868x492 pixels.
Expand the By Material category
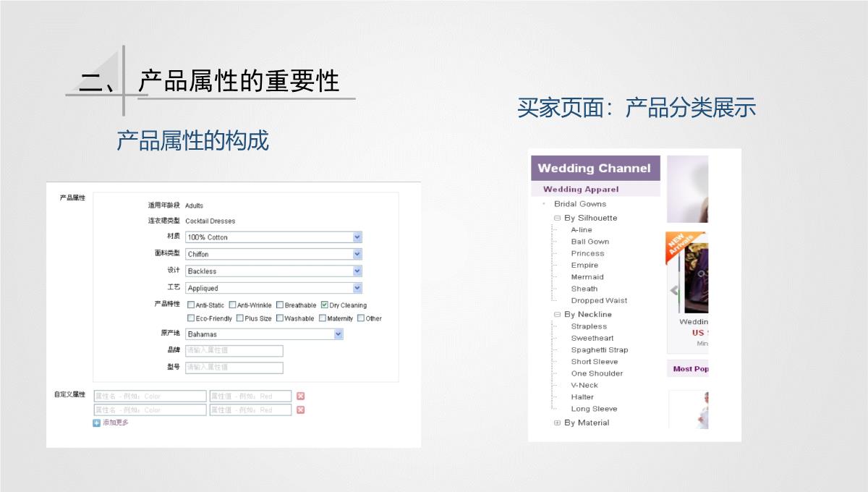tap(558, 423)
